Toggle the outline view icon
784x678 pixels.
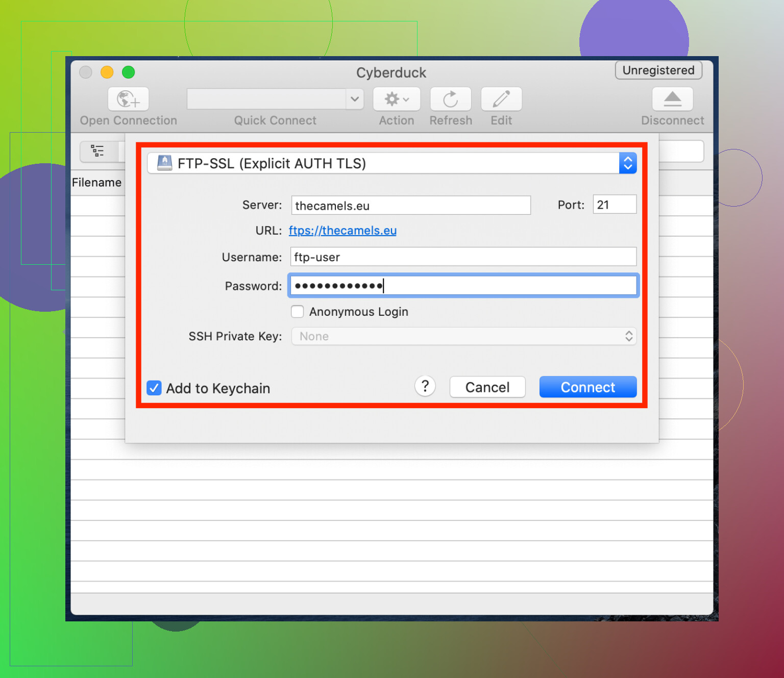pos(97,151)
